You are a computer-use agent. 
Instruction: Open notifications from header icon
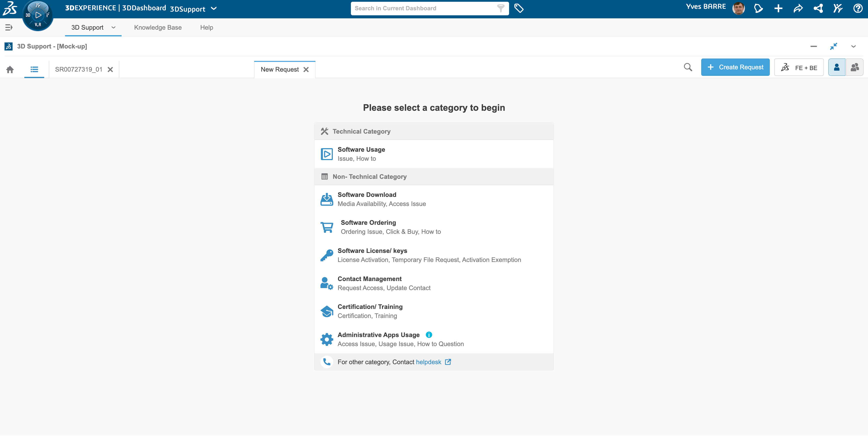758,9
